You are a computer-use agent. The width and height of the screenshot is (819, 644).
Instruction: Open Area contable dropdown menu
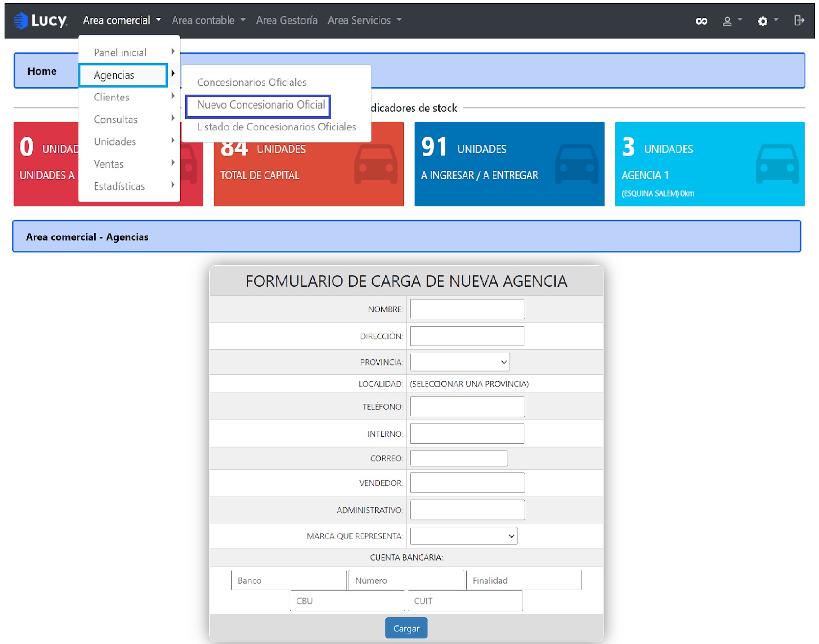208,20
